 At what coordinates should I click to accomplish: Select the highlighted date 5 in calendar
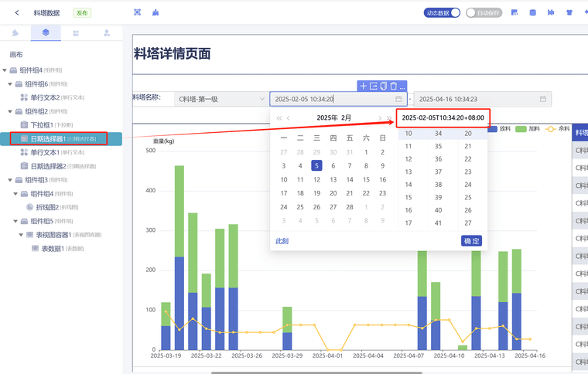(316, 165)
